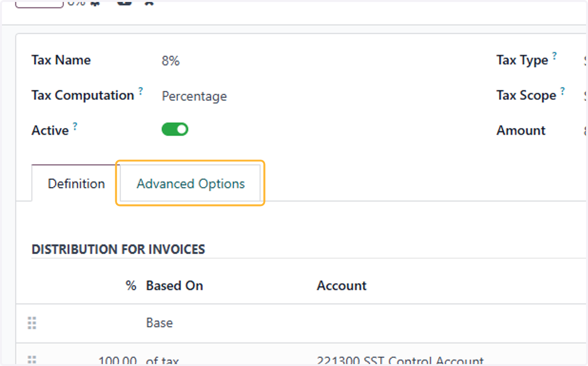The width and height of the screenshot is (588, 366).
Task: Show help tooltip for Tax Scope
Action: click(563, 91)
